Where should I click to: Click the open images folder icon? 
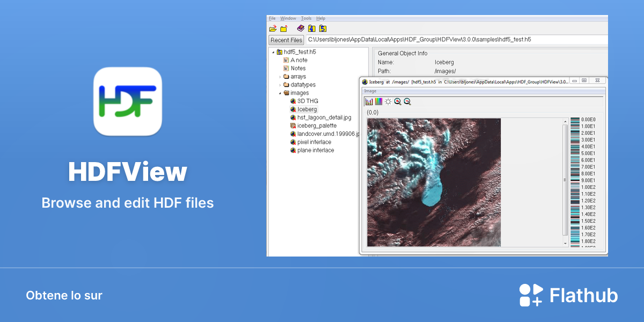pyautogui.click(x=286, y=93)
